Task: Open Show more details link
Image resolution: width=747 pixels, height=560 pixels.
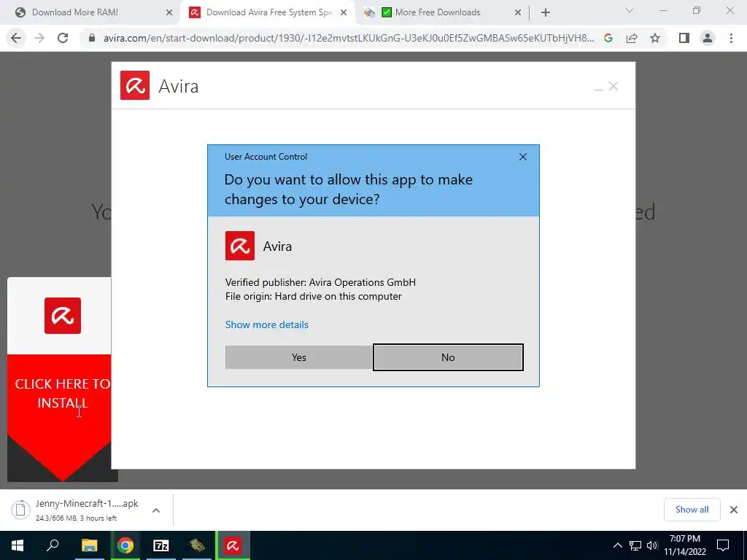Action: (x=267, y=324)
